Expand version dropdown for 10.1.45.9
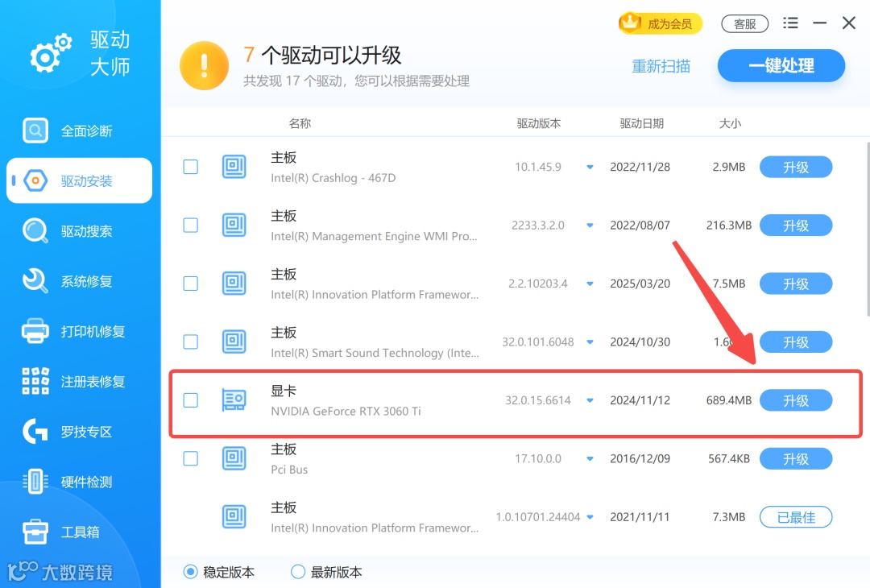This screenshot has height=588, width=870. tap(590, 167)
